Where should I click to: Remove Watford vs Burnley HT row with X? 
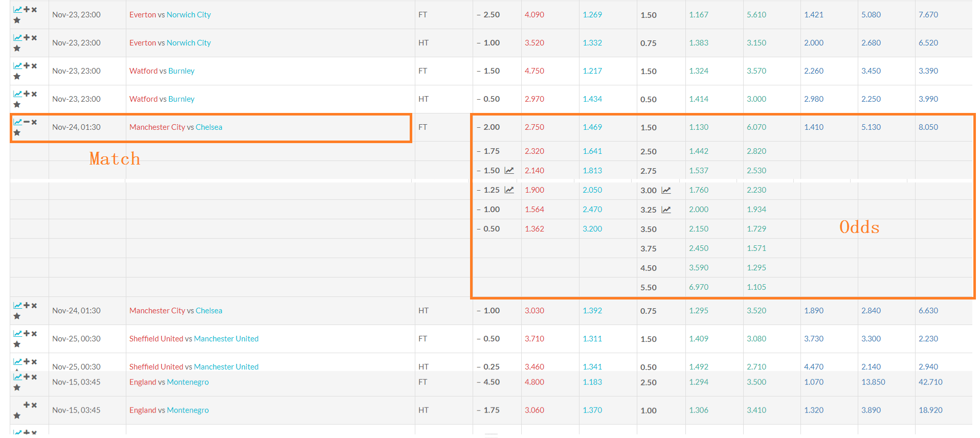pyautogui.click(x=34, y=94)
